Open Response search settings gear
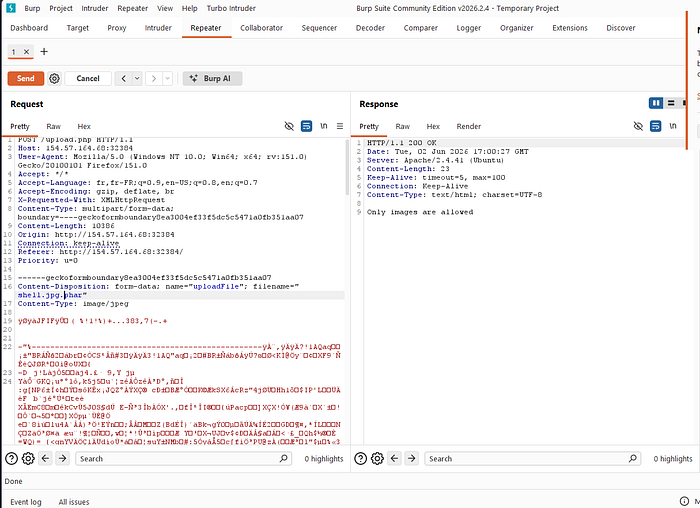Image resolution: width=700 pixels, height=508 pixels. point(377,458)
